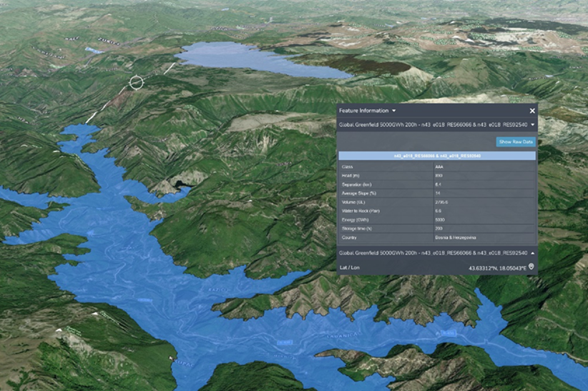Viewport: 588px width, 391px height.
Task: Click the Lat / Lon coordinate readout
Action: coord(496,267)
